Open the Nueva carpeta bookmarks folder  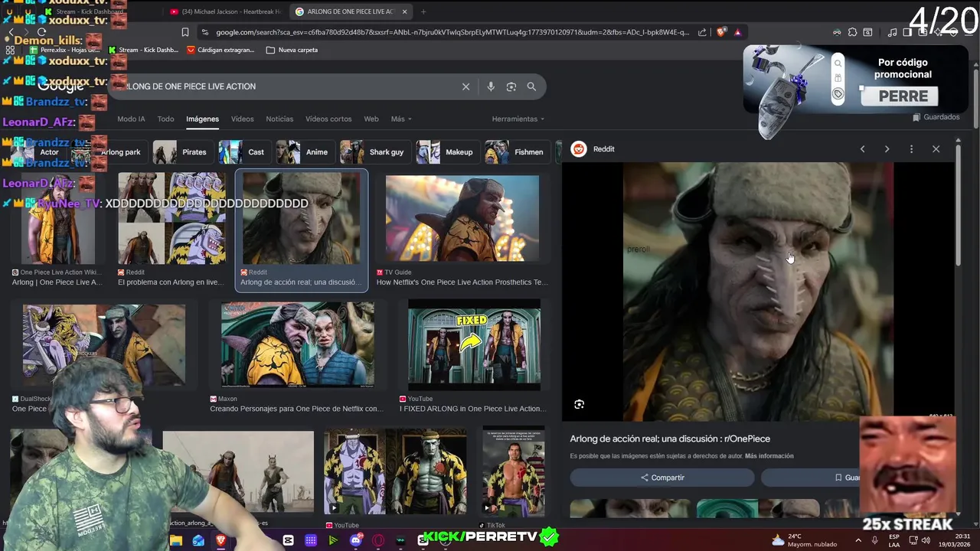291,50
